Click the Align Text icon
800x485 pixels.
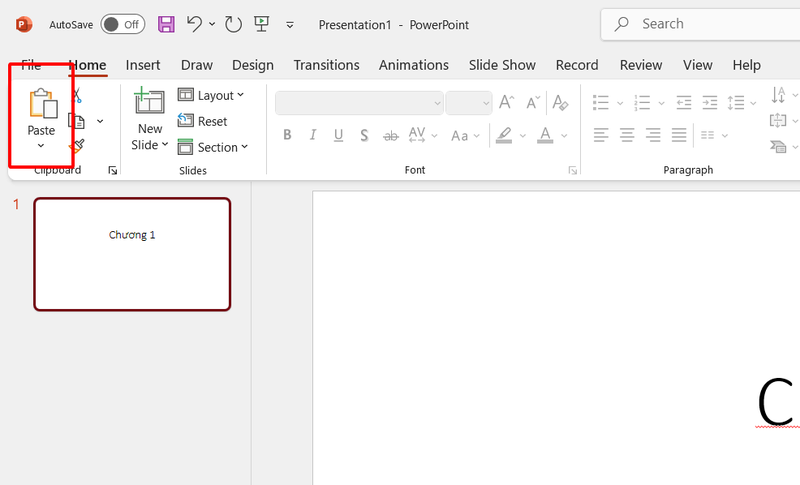778,121
